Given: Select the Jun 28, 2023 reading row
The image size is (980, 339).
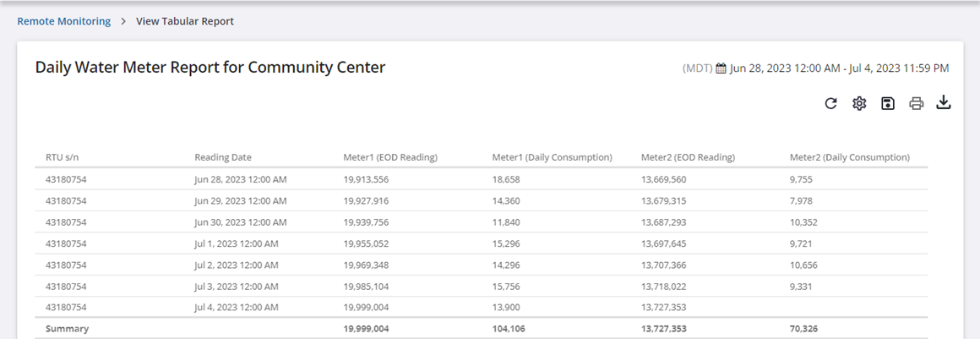Looking at the screenshot, I should point(241,179).
